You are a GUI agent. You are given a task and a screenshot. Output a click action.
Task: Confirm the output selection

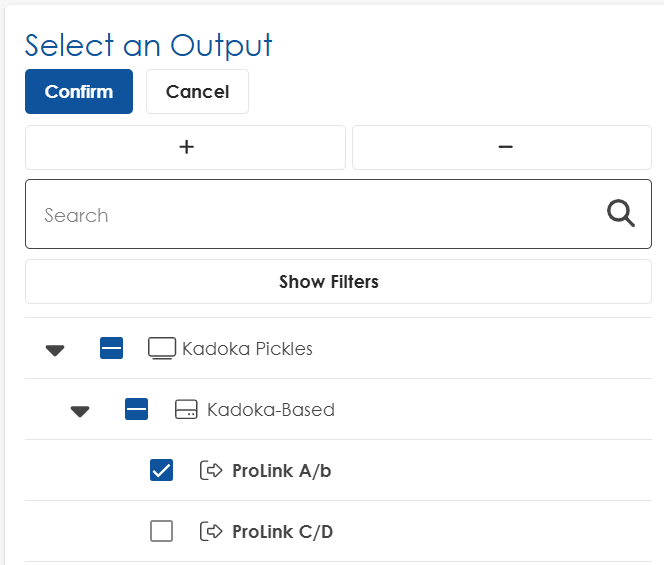pos(79,91)
